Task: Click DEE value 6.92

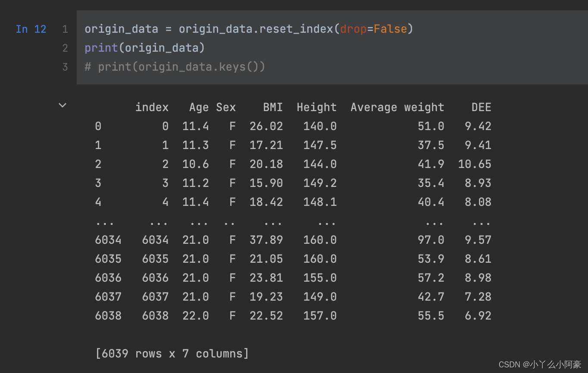Action: (x=478, y=316)
